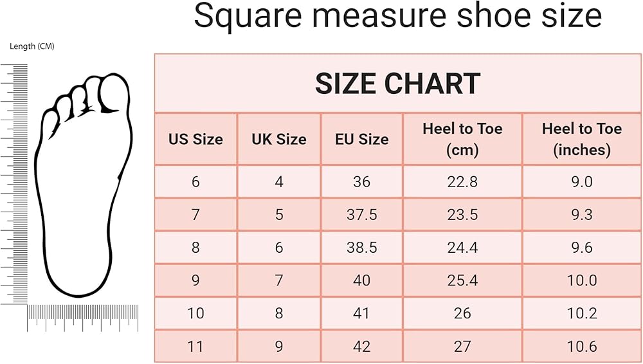Viewport: 643px width, 364px height.
Task: Select the 'EU Size' column header
Action: point(361,139)
